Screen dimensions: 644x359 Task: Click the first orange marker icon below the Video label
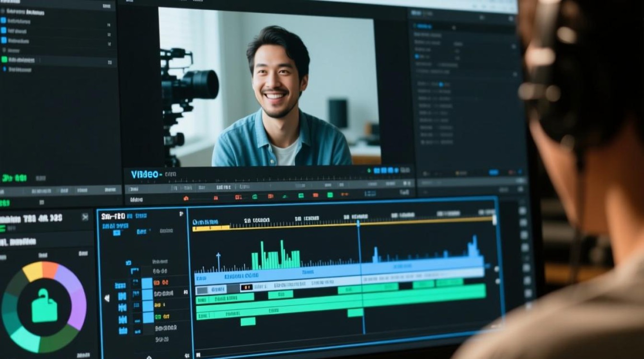click(186, 198)
